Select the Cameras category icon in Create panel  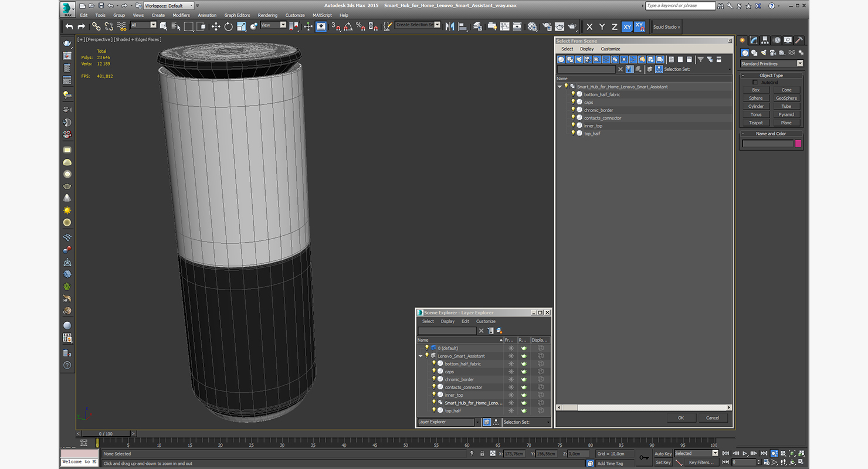[x=774, y=53]
